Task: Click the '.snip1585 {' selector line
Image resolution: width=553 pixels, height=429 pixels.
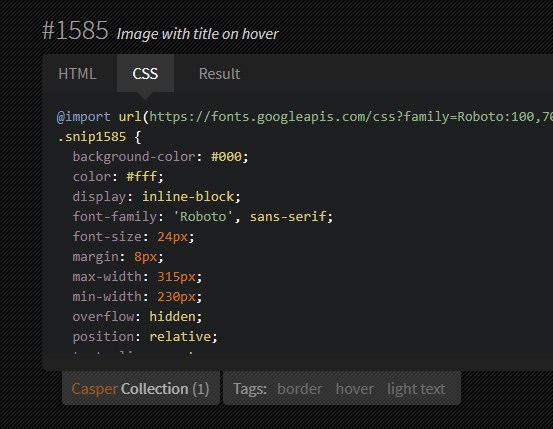Action: click(99, 137)
